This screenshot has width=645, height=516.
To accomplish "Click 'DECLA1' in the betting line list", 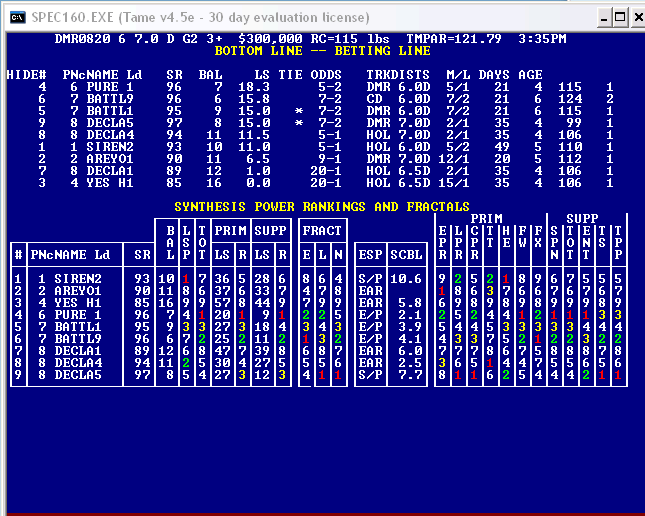I will click(x=110, y=170).
